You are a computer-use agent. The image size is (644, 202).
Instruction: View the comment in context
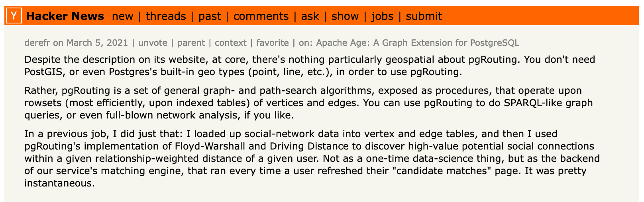click(231, 43)
